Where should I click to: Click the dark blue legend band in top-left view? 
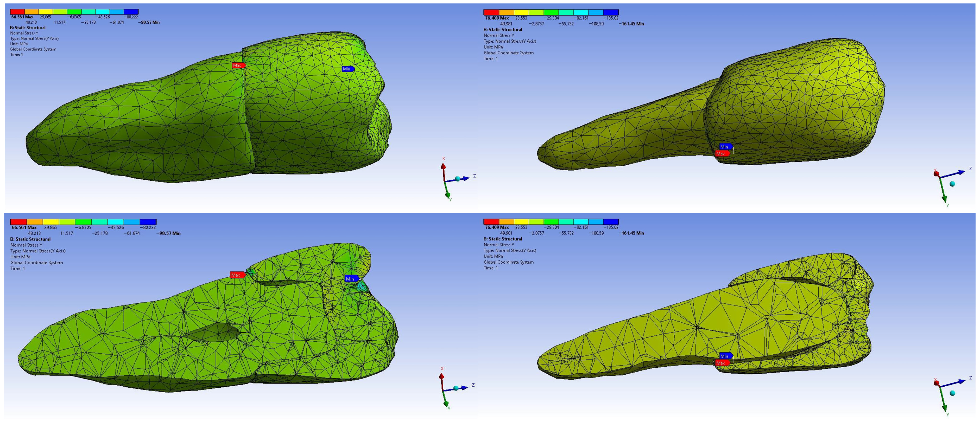[x=131, y=12]
